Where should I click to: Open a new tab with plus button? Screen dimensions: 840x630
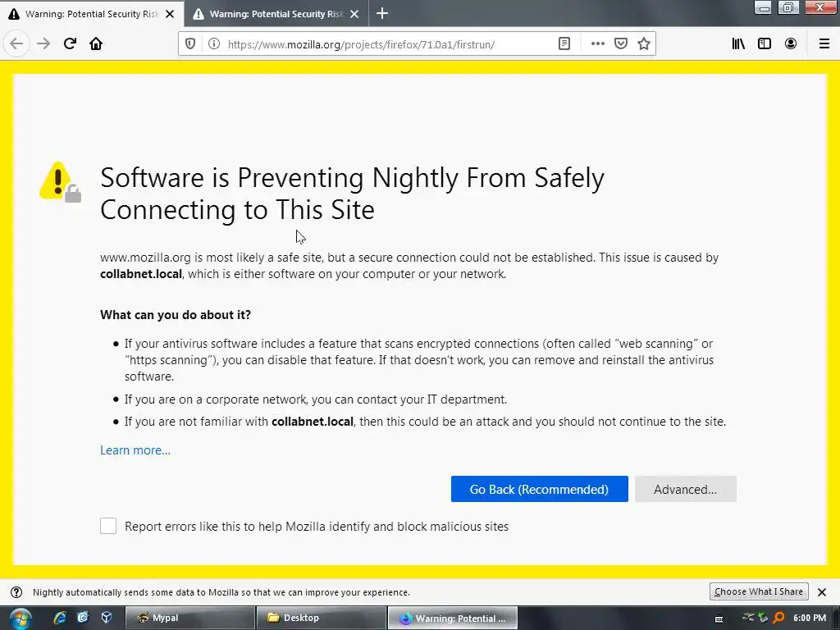click(x=382, y=13)
